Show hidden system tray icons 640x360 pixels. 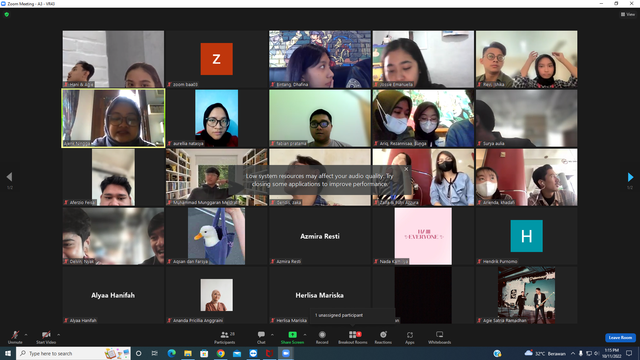(x=573, y=353)
